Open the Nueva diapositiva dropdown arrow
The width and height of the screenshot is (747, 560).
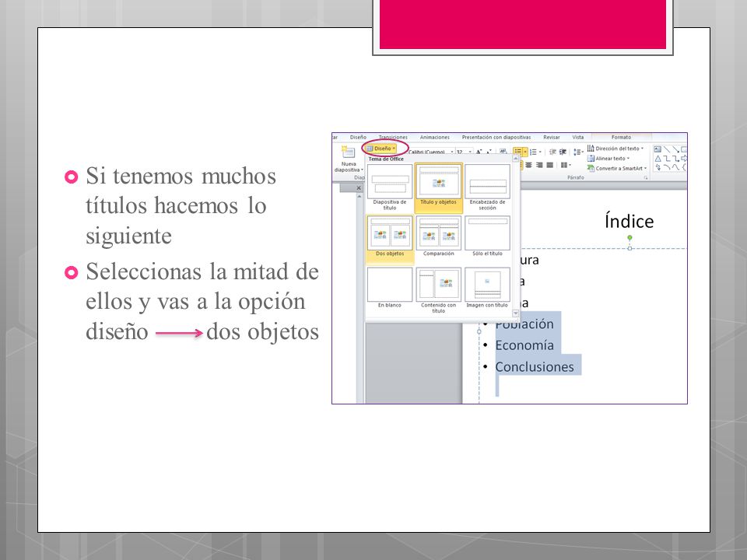click(x=362, y=170)
